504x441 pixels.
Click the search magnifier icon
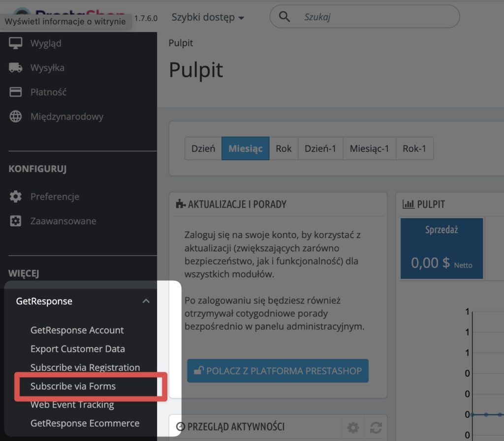[x=284, y=16]
